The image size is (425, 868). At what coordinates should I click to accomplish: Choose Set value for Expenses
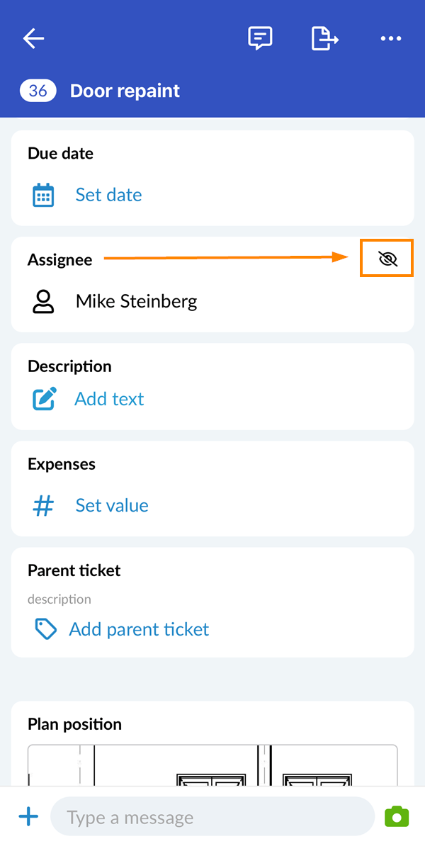coord(112,505)
